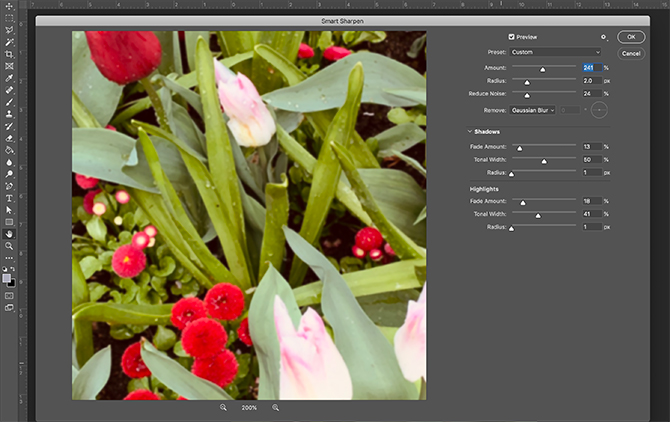Collapse the Shadows section
The width and height of the screenshot is (670, 422).
470,132
